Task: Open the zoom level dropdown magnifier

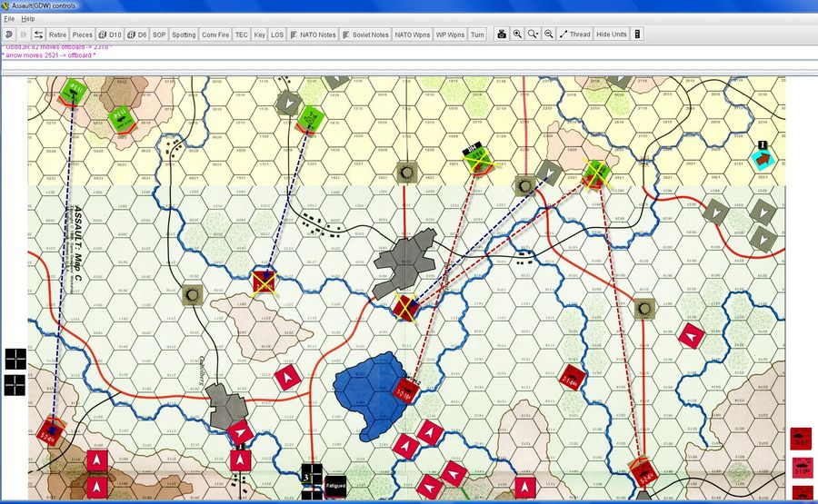Action: [x=533, y=34]
